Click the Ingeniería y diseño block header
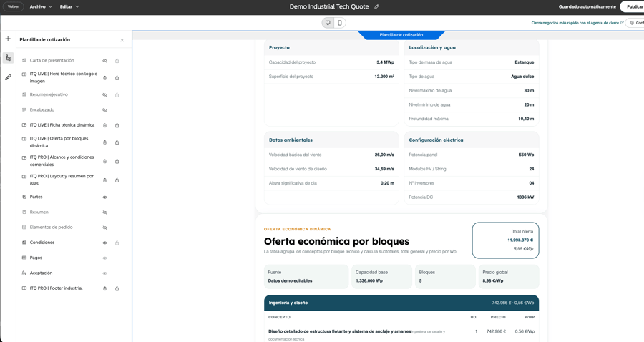The image size is (644, 342). click(x=401, y=303)
